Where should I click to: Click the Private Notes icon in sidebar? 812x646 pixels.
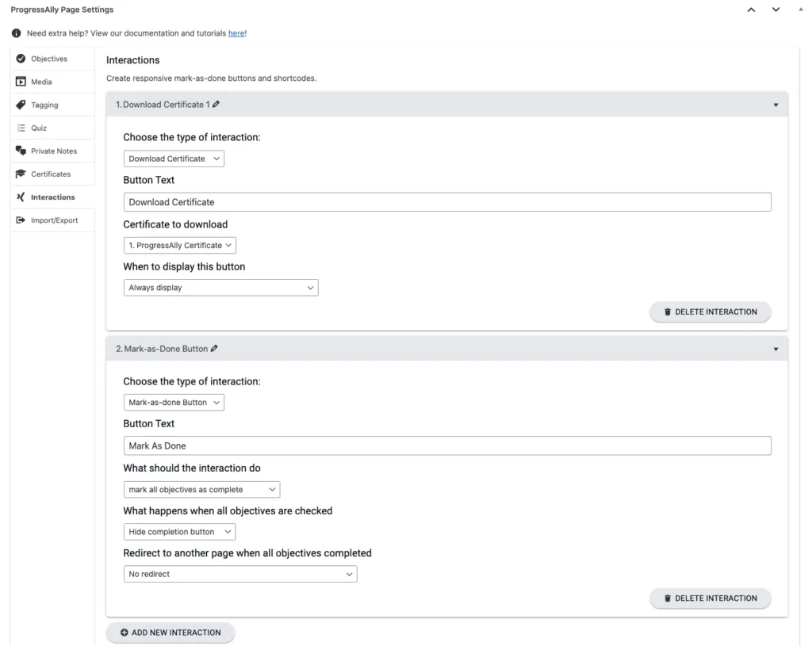pyautogui.click(x=21, y=151)
